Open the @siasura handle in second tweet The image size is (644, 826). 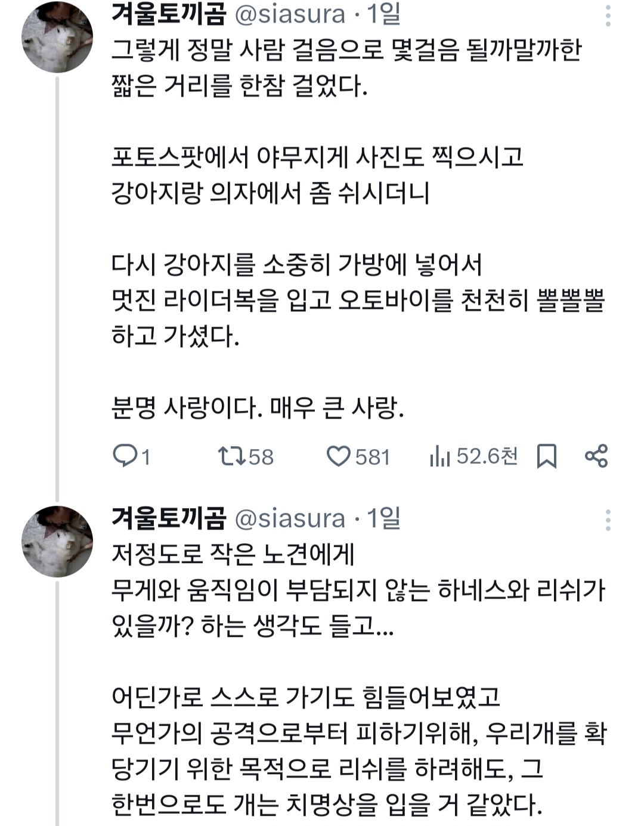click(x=290, y=518)
